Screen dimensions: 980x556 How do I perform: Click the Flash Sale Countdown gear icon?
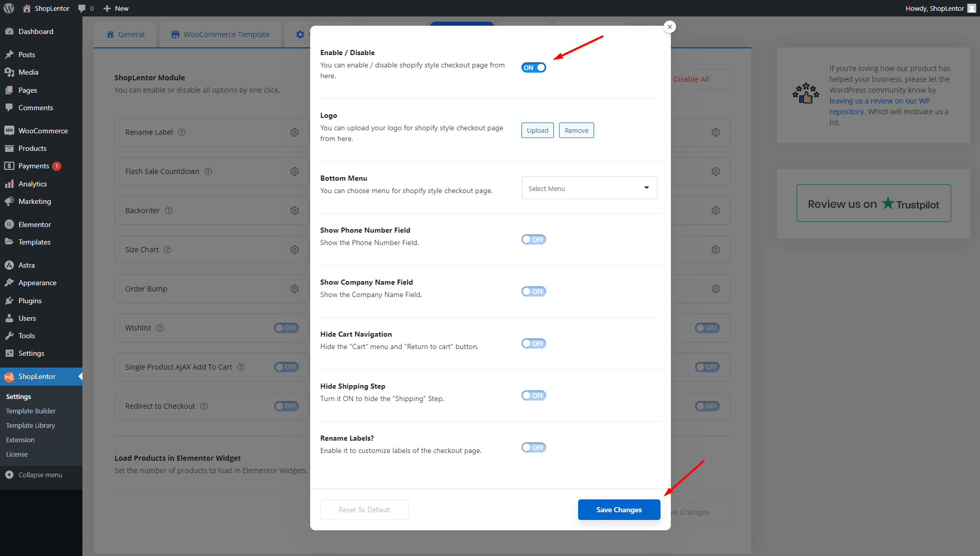[294, 171]
